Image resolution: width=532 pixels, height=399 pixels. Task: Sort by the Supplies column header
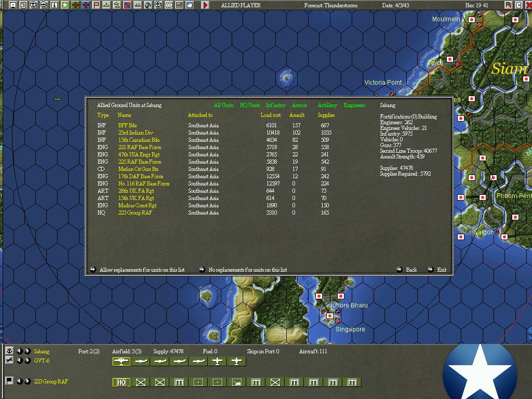point(326,115)
